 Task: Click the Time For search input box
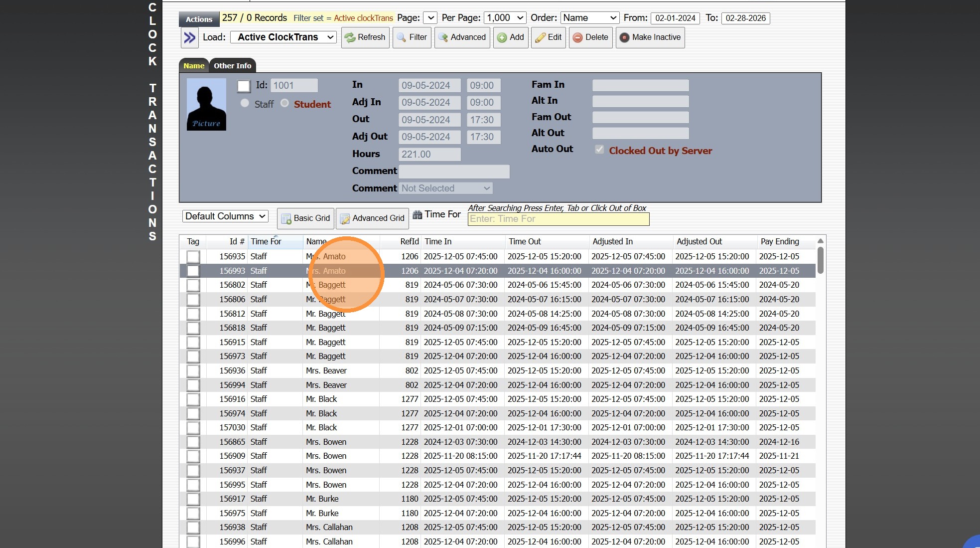pos(558,219)
